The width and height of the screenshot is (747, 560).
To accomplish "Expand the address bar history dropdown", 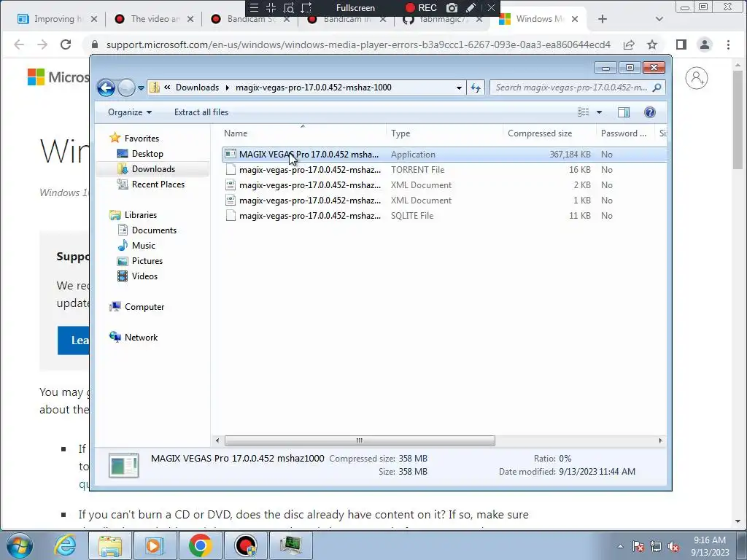I will coord(459,87).
